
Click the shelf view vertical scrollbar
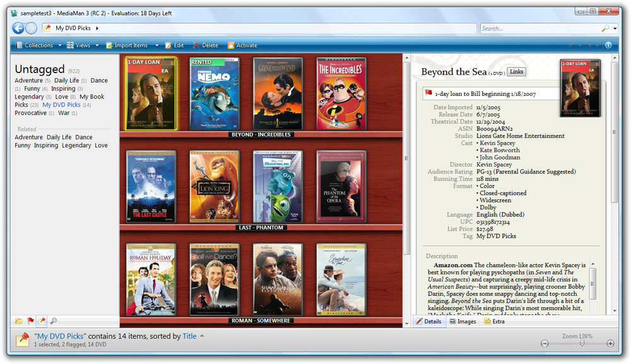[406, 191]
